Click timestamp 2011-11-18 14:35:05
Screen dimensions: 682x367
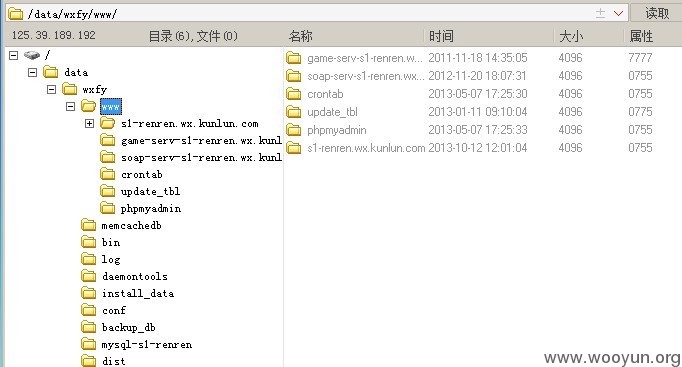click(478, 58)
